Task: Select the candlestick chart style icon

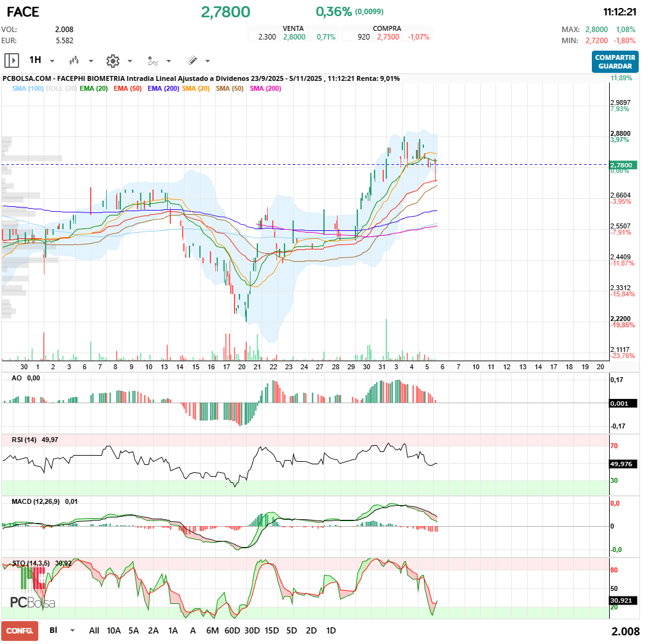Action: pyautogui.click(x=75, y=61)
